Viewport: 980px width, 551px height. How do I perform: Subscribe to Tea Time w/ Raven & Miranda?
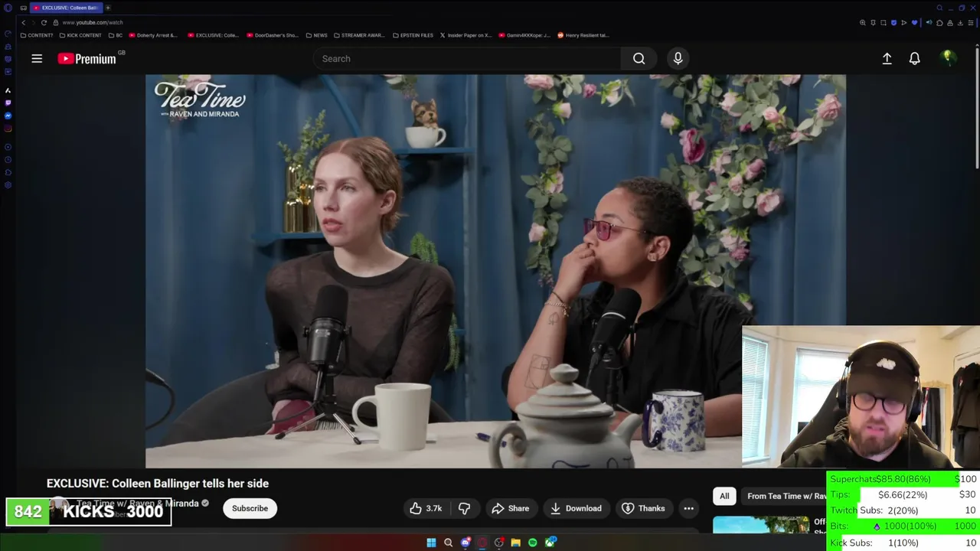point(250,508)
